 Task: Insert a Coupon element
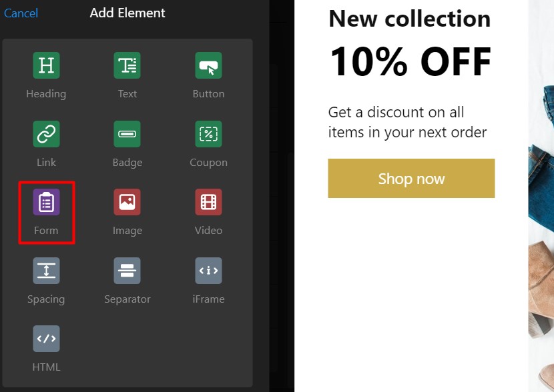click(x=208, y=144)
